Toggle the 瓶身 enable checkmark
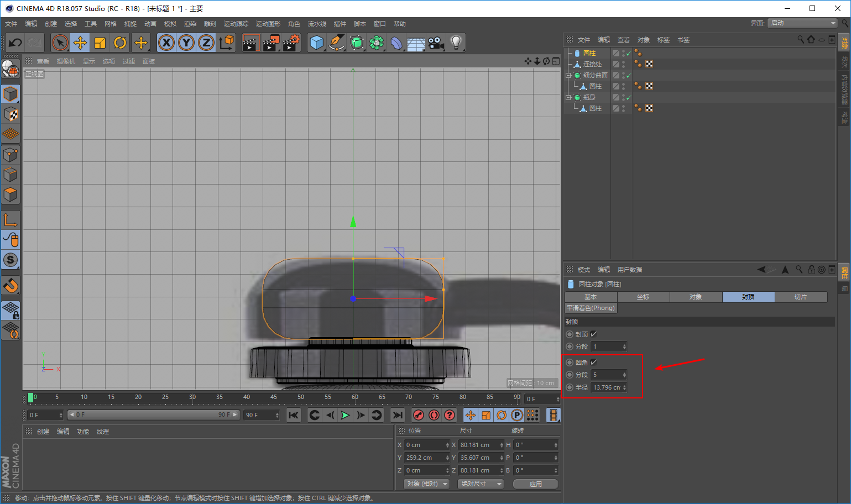Screen dimensions: 851x504 (x=628, y=97)
